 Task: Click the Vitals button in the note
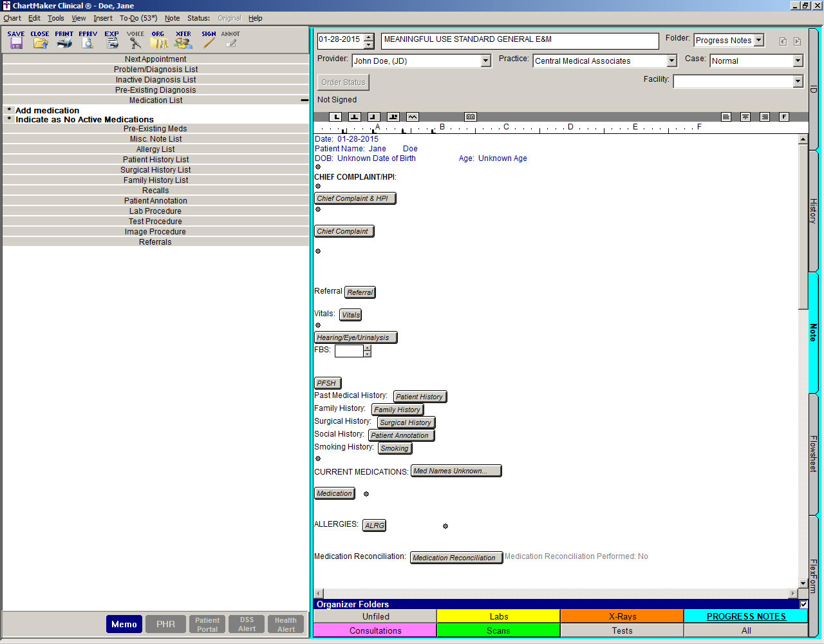point(351,315)
